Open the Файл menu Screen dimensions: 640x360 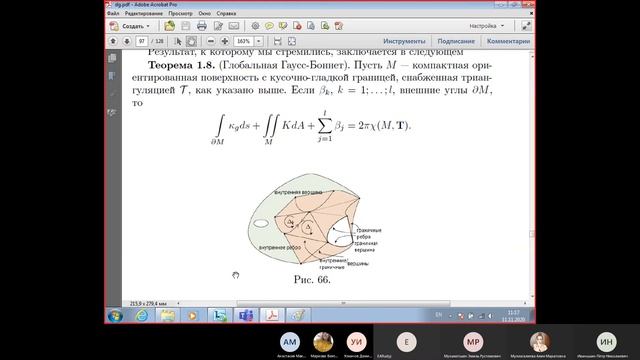(x=113, y=13)
